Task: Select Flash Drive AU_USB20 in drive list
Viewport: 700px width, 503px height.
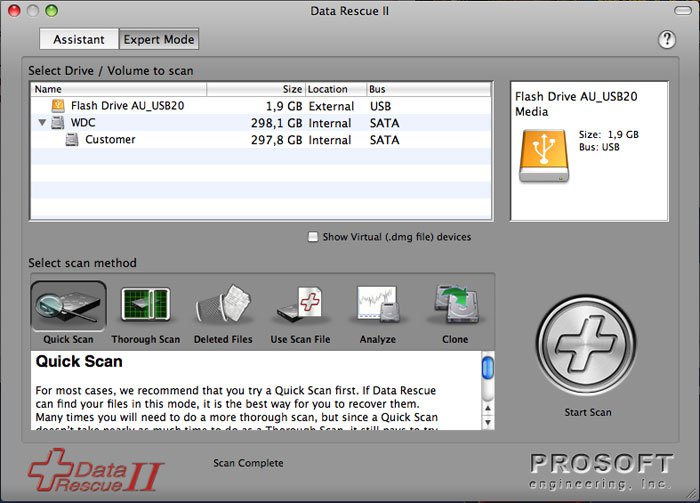Action: (127, 106)
